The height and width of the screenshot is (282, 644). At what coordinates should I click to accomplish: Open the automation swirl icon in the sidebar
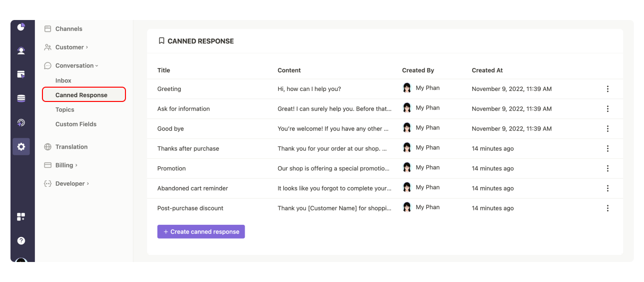21,122
